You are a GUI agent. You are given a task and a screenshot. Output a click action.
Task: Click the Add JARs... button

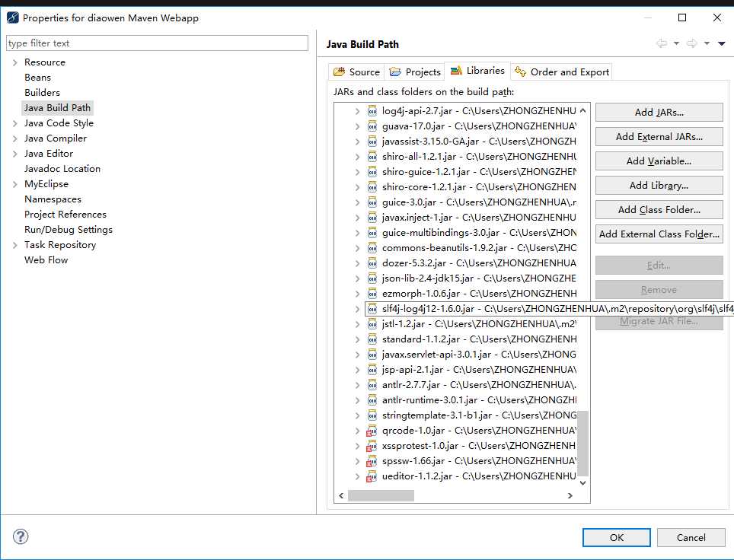[659, 113]
